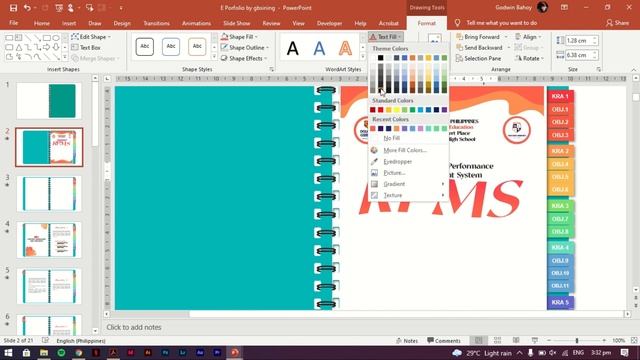Switch to the Insert tab
Screen dimensions: 640x360
click(69, 23)
